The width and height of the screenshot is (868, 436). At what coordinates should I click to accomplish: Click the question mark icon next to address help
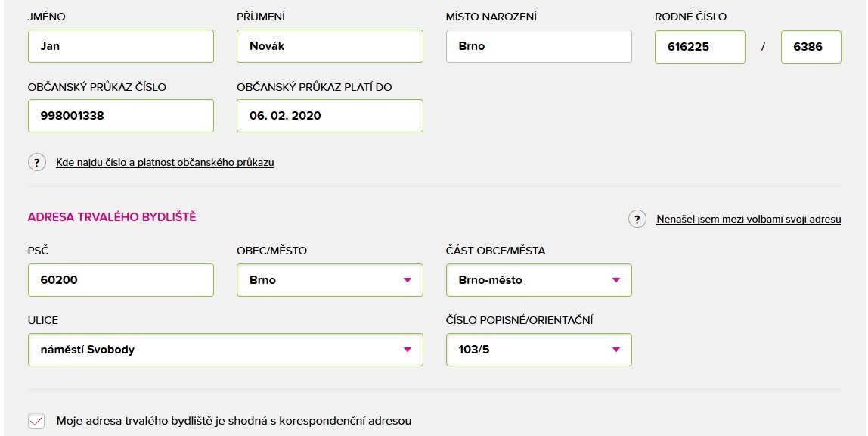click(637, 219)
